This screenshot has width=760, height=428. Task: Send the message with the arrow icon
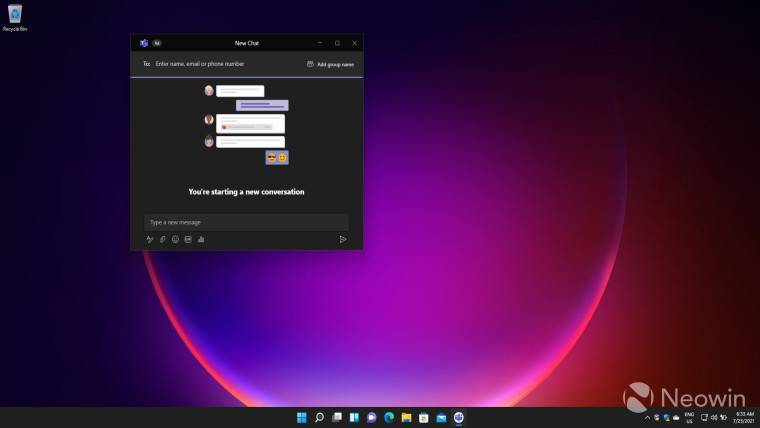pyautogui.click(x=342, y=239)
